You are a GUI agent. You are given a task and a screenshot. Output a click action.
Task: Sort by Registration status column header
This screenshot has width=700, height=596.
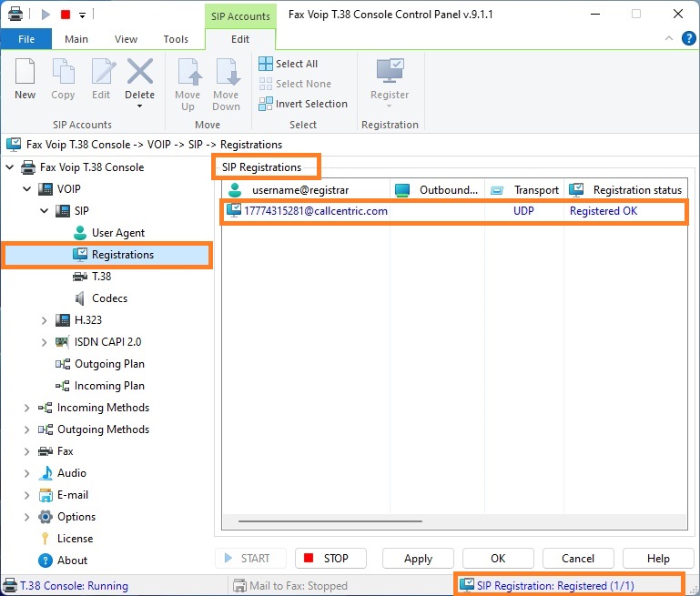626,190
